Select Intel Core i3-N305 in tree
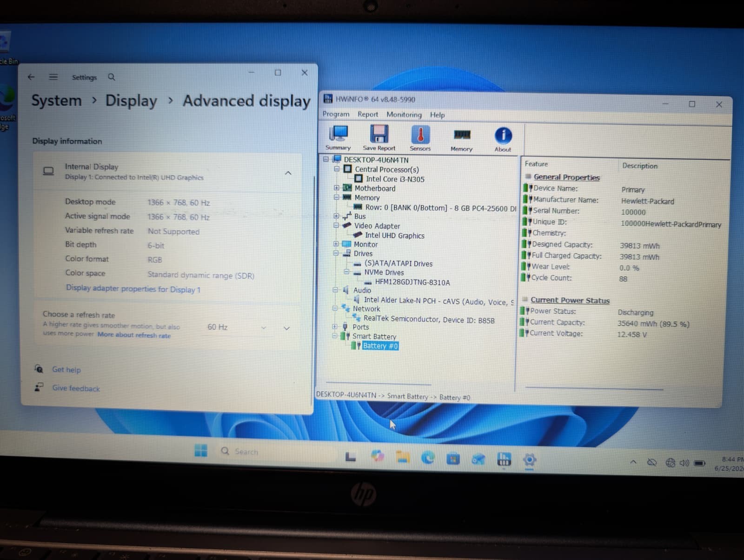 pos(395,179)
